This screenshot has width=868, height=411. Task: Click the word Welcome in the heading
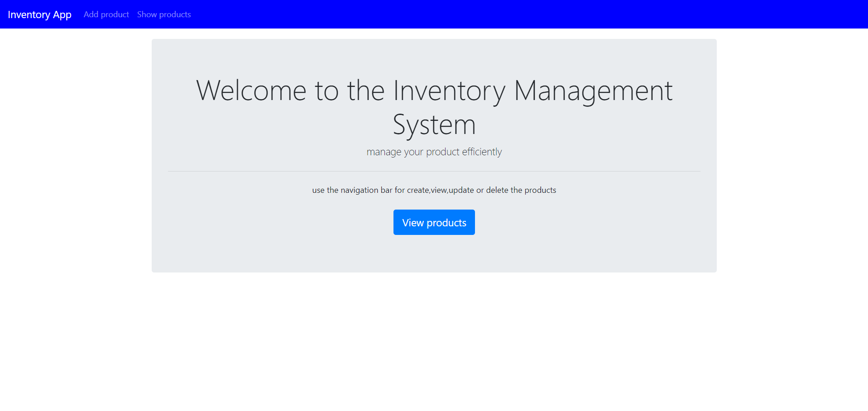click(x=251, y=91)
